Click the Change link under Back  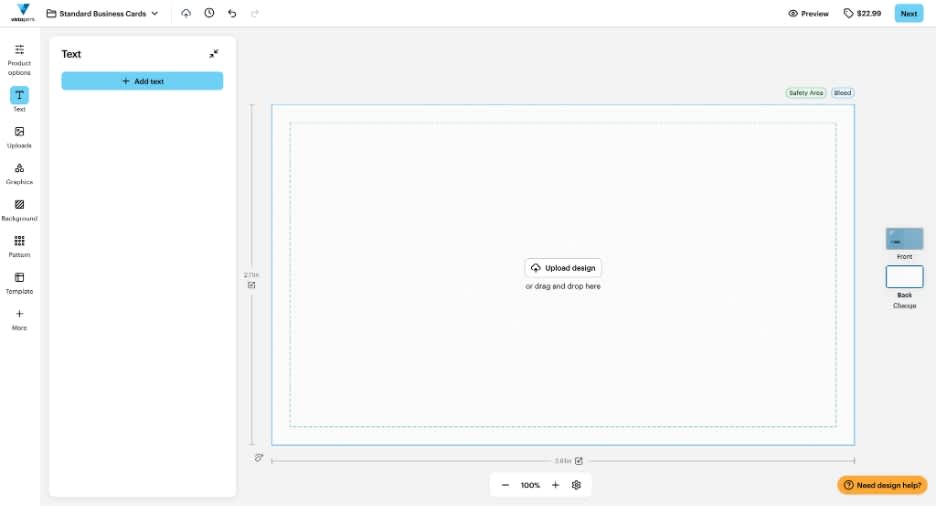point(904,306)
